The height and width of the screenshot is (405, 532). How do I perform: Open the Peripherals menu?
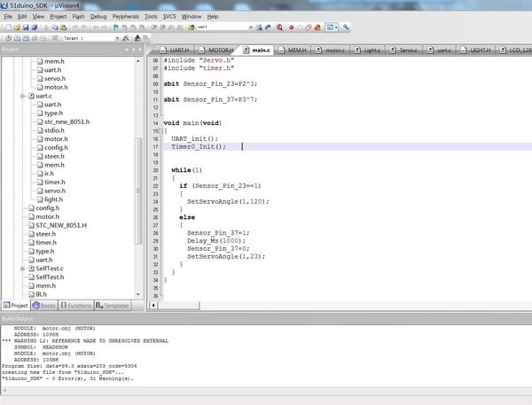(x=126, y=16)
